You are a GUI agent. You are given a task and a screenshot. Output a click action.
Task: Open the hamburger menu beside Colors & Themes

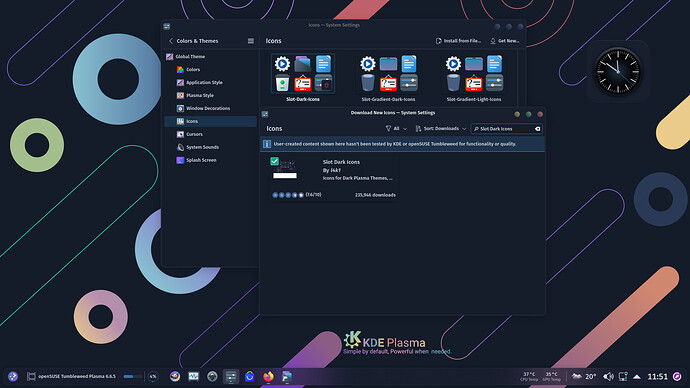(251, 41)
